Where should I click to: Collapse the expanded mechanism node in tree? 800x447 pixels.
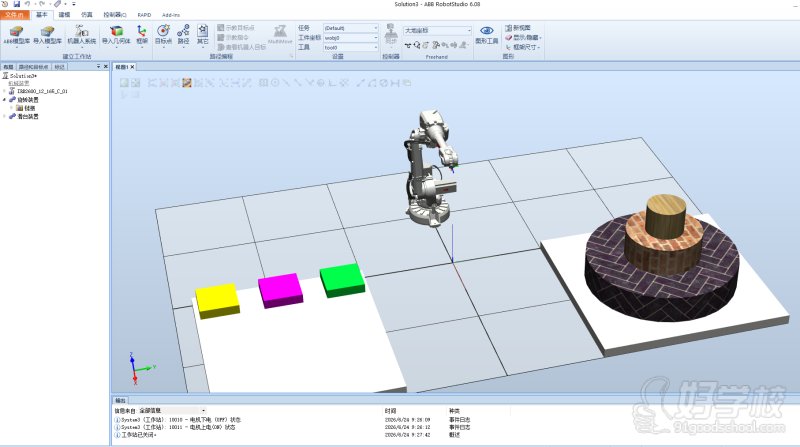click(5, 100)
